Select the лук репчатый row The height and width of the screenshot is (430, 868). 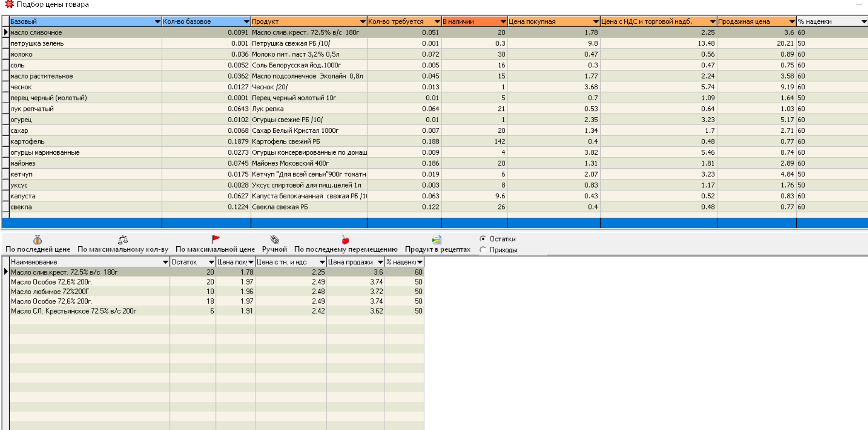pyautogui.click(x=434, y=109)
